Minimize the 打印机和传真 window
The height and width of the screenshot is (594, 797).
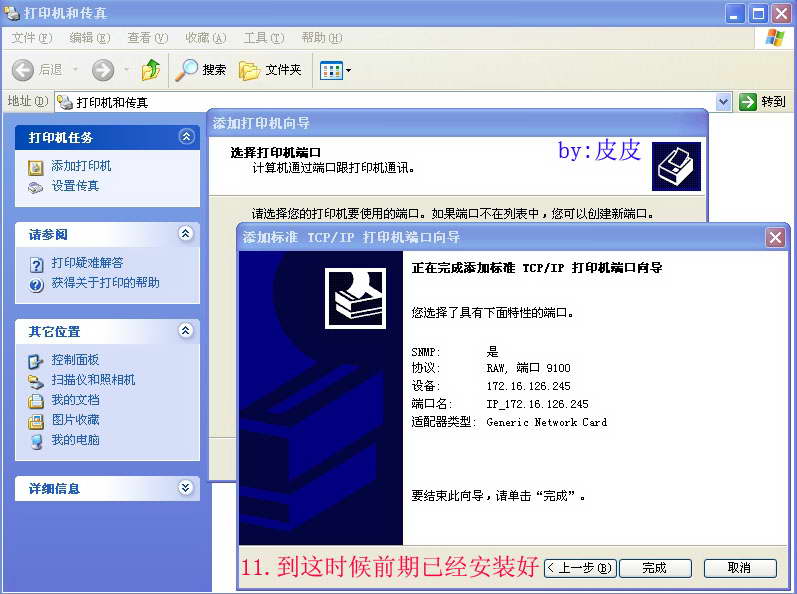(734, 14)
